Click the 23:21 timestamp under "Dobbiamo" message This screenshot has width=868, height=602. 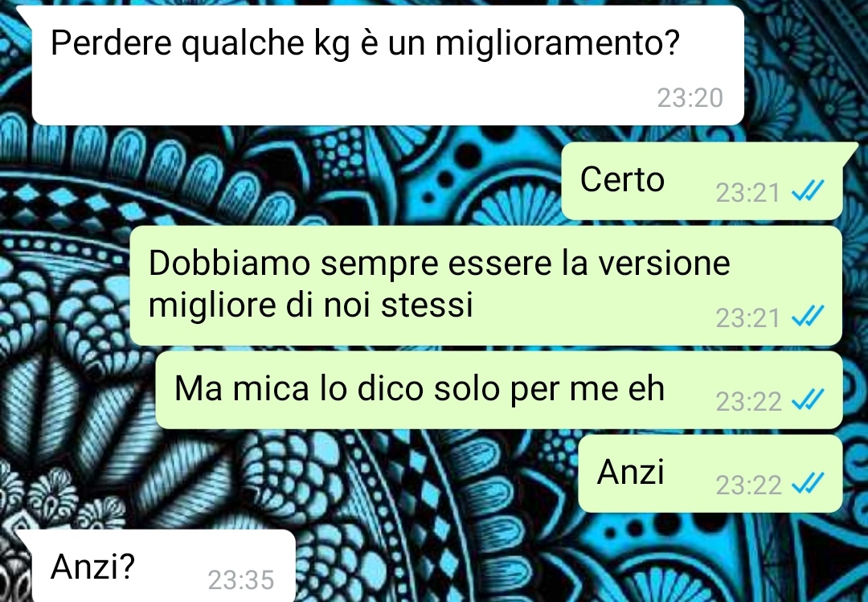click(x=748, y=318)
